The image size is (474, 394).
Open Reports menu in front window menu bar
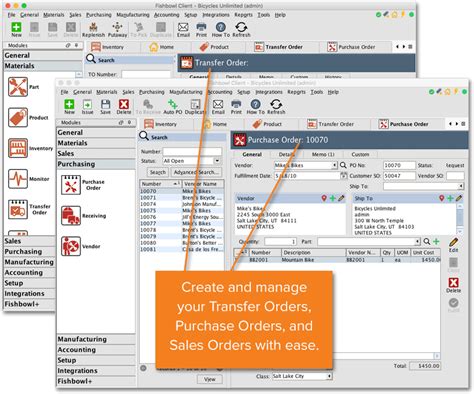point(296,92)
